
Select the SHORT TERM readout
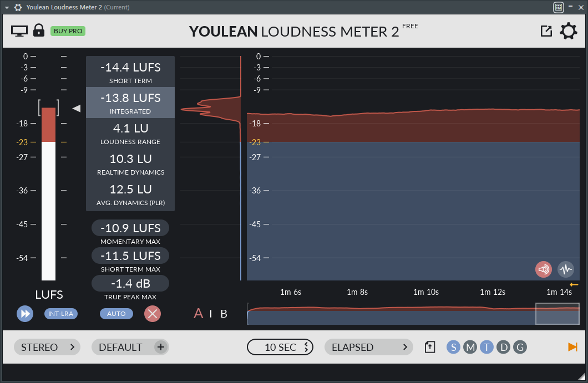pos(130,72)
